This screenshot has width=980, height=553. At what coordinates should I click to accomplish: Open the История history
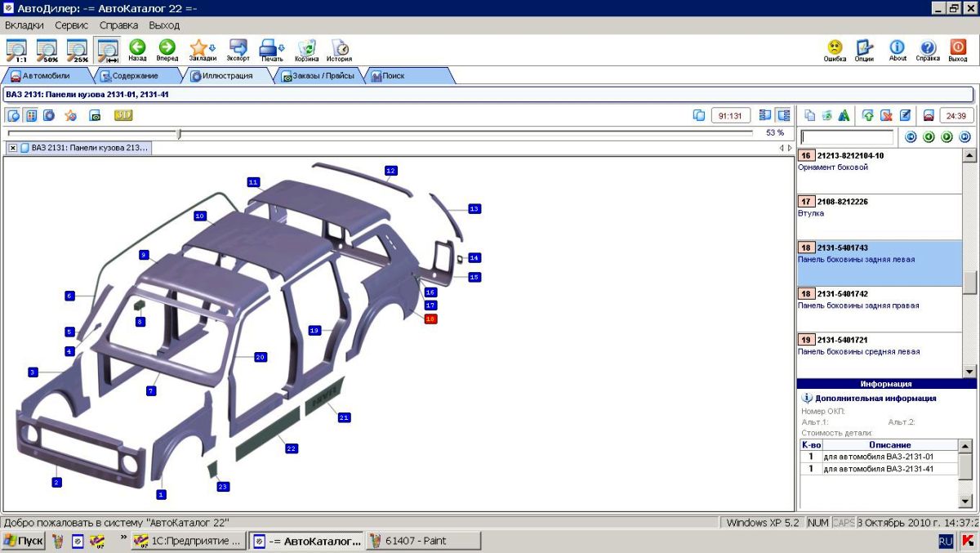tap(340, 50)
